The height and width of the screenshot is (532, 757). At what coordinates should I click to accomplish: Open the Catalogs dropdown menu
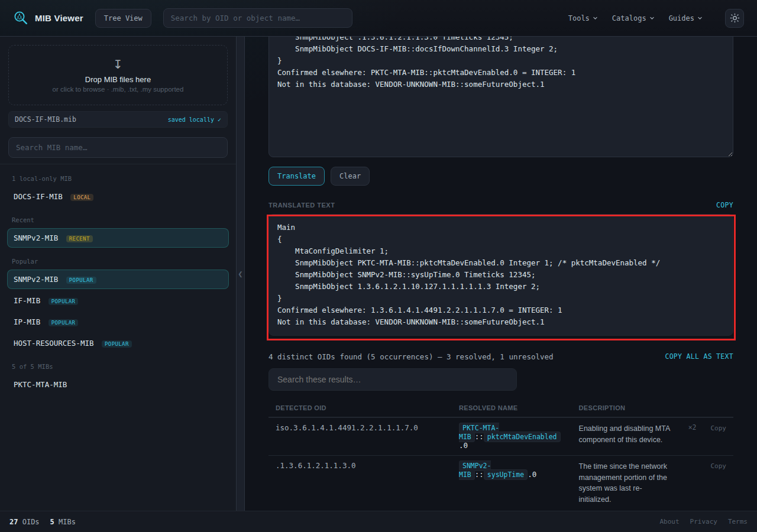633,18
